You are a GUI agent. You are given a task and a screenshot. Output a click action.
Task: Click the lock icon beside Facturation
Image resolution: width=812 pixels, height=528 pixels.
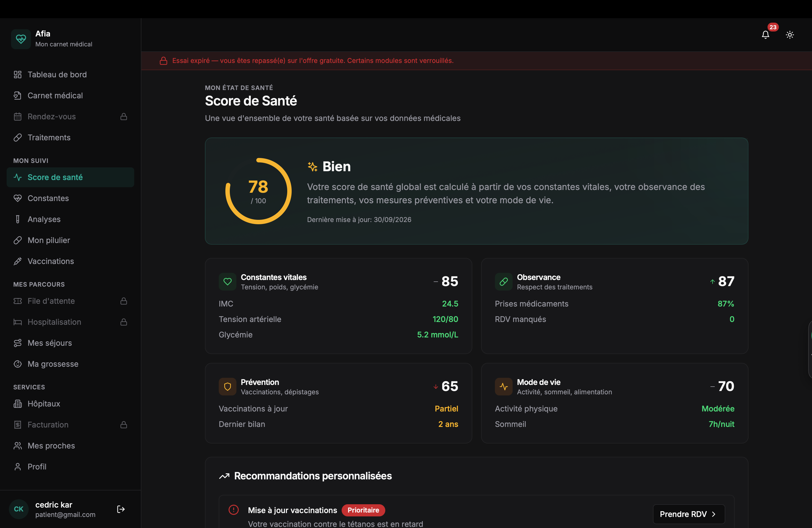[124, 425]
